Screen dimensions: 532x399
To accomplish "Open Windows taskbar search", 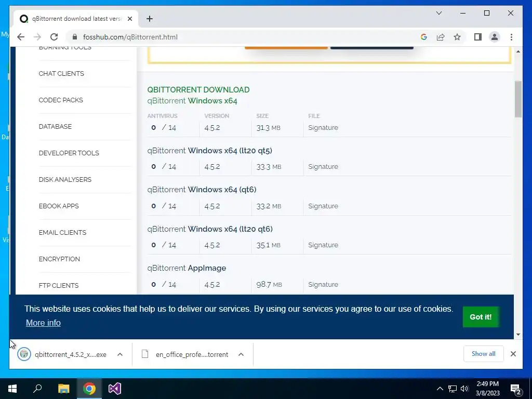I will (37, 389).
